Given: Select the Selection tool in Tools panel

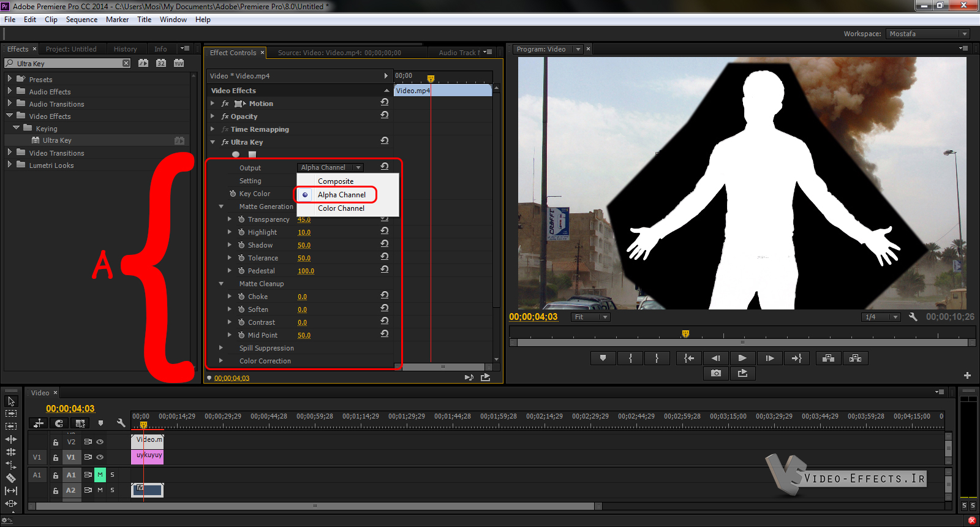Looking at the screenshot, I should coord(11,401).
